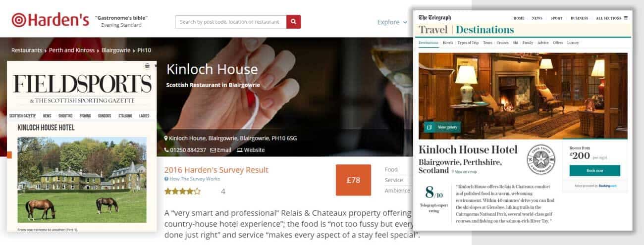Click the laptop Website icon

240,150
